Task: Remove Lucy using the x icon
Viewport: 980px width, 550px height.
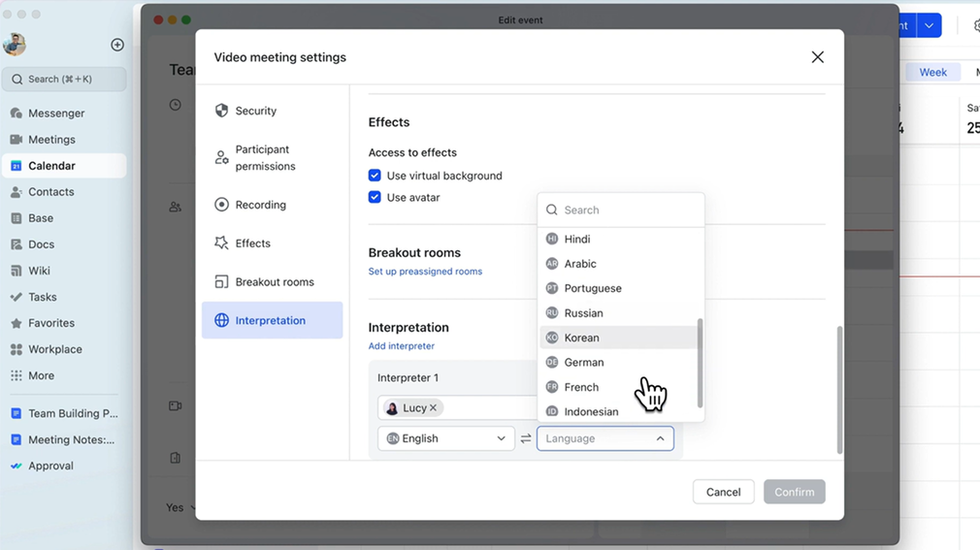Action: tap(434, 408)
